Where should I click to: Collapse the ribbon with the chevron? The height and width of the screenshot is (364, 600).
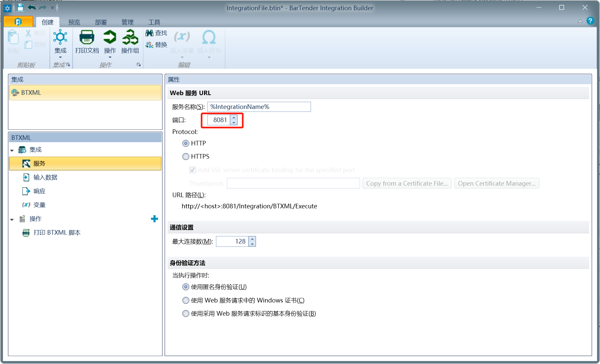pyautogui.click(x=580, y=22)
